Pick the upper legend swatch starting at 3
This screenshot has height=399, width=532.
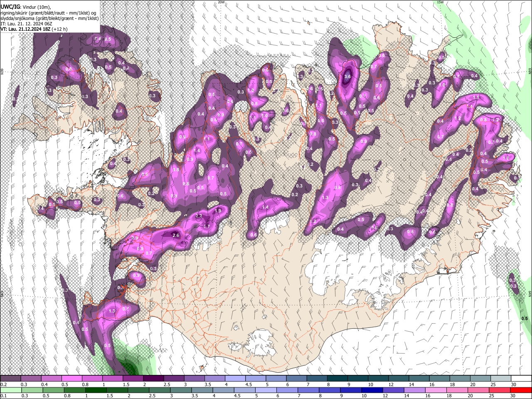[x=195, y=378]
